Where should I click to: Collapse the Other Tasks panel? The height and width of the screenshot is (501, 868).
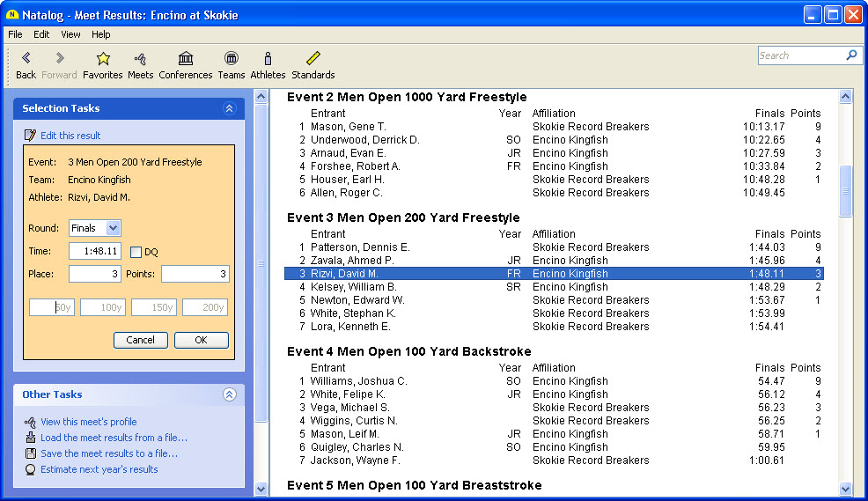[230, 394]
